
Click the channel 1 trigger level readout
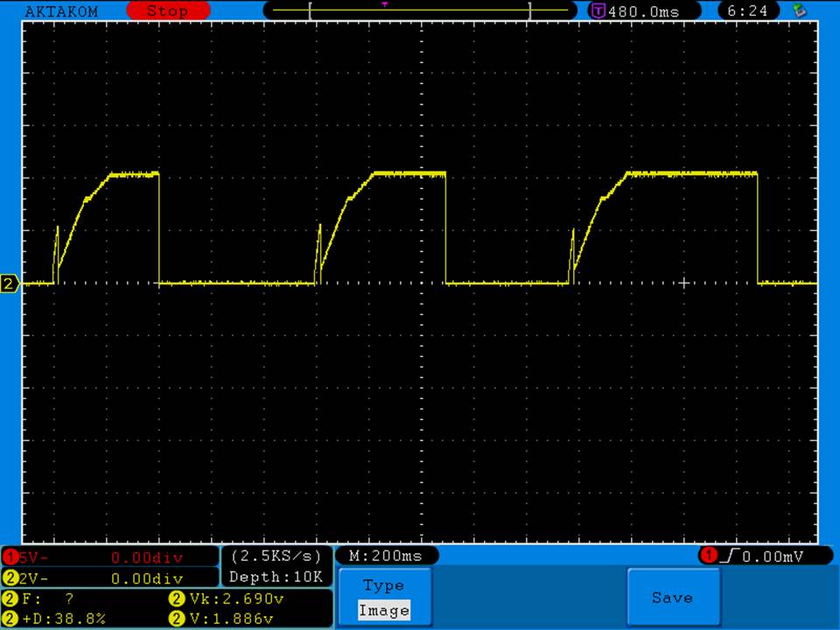tap(772, 556)
